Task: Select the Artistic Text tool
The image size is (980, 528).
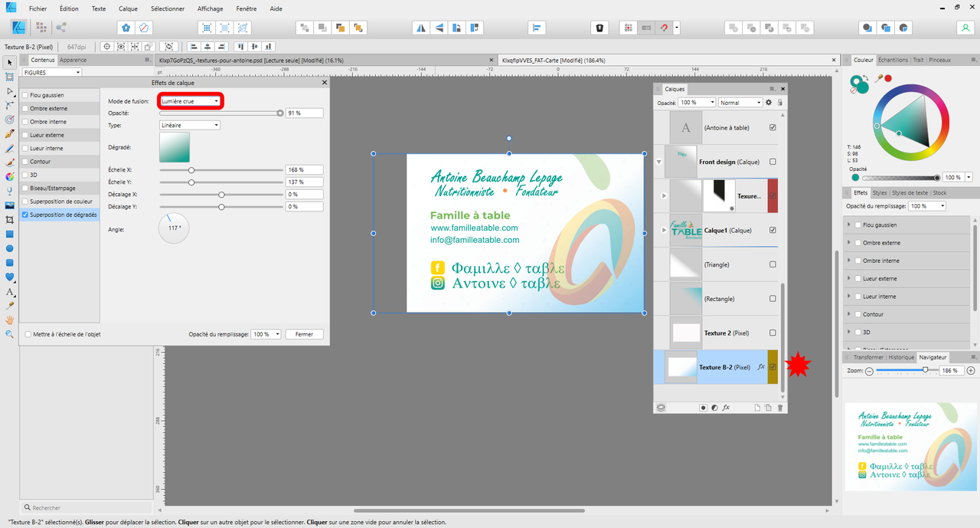Action: pyautogui.click(x=10, y=291)
